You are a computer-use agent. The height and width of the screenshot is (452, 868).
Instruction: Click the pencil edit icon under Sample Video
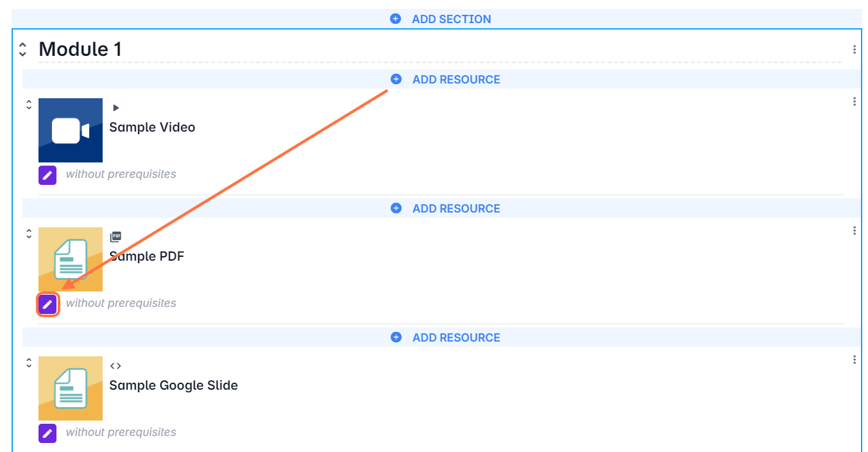click(47, 175)
